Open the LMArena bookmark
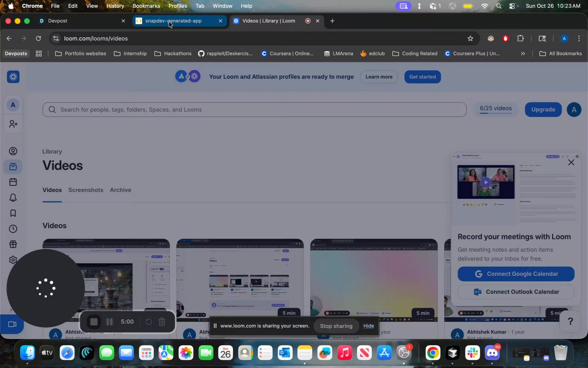Viewport: 588px width, 368px height. (x=339, y=53)
